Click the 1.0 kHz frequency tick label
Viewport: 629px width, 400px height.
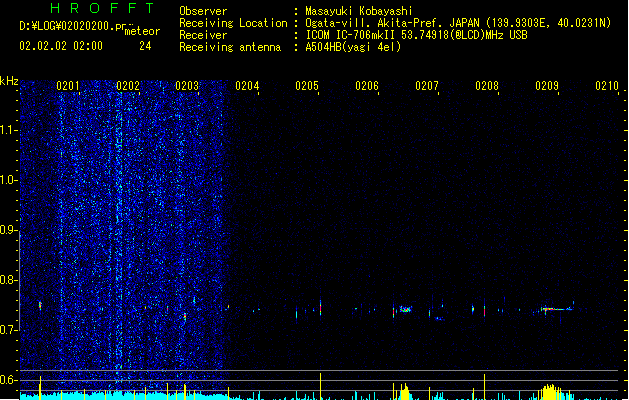coord(8,180)
